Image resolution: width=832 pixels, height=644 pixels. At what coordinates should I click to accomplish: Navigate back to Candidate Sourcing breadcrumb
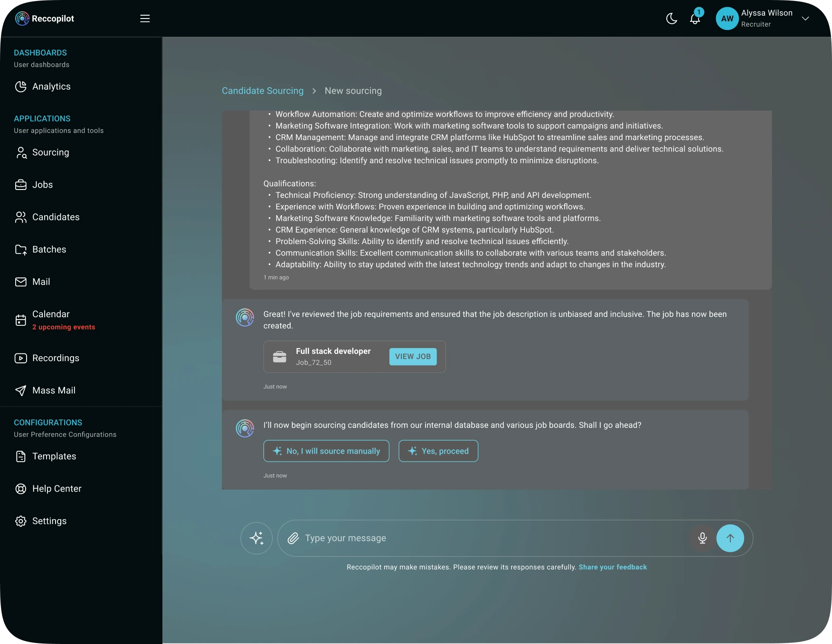click(x=262, y=91)
